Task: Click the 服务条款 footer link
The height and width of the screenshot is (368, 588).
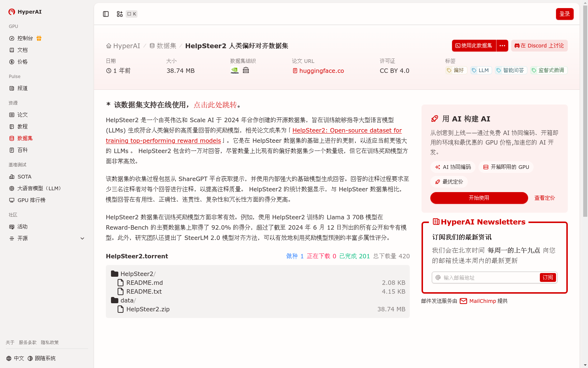Action: tap(28, 343)
